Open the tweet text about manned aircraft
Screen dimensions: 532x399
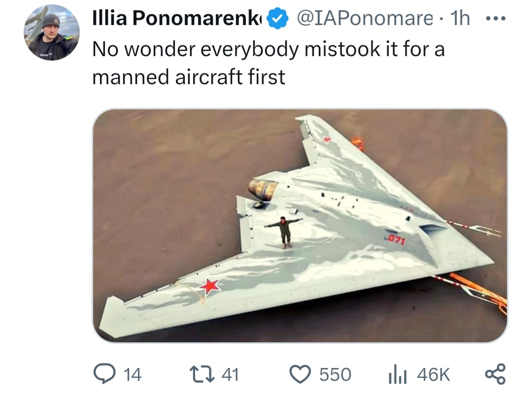[268, 63]
